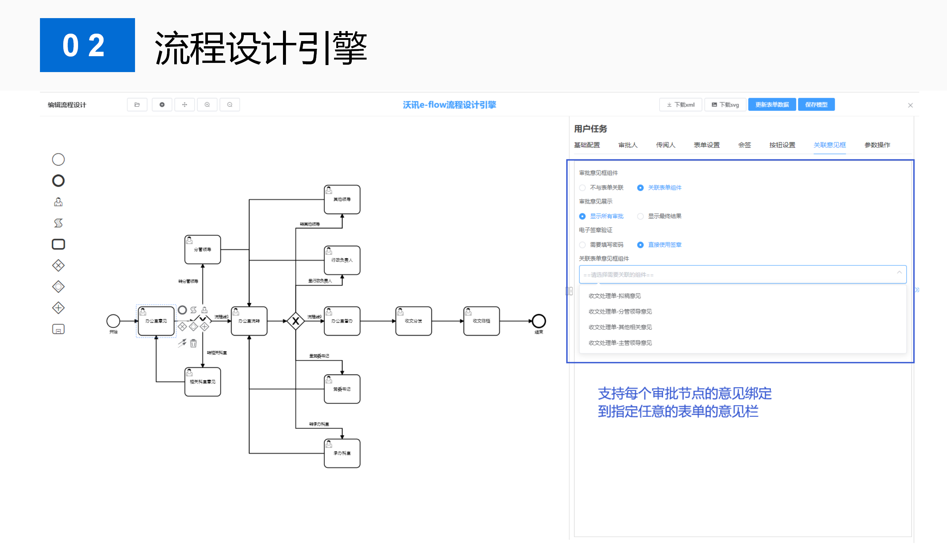
Task: Select the parallel gateway plus diamond in palette
Action: (x=58, y=308)
